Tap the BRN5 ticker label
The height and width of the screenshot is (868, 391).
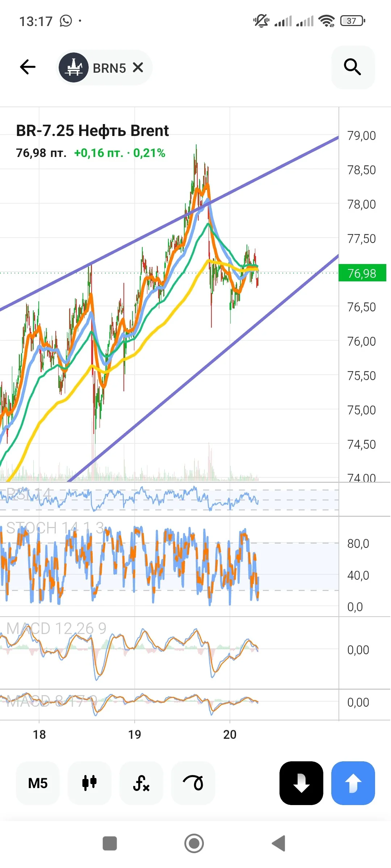pos(109,68)
